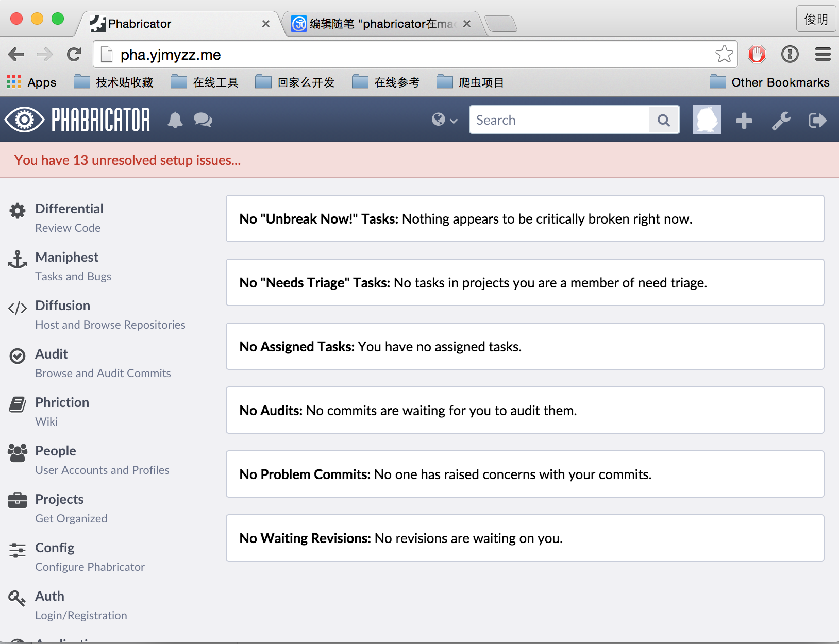Click the Config sliders icon
Image resolution: width=839 pixels, height=644 pixels.
tap(18, 550)
